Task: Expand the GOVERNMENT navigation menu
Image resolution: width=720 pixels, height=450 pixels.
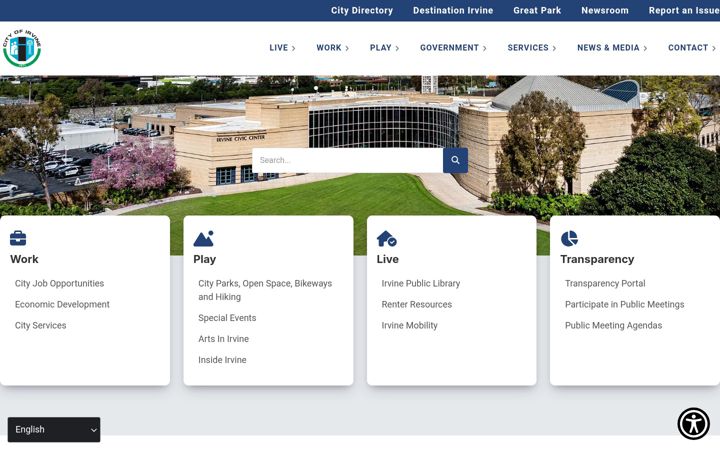Action: [453, 48]
